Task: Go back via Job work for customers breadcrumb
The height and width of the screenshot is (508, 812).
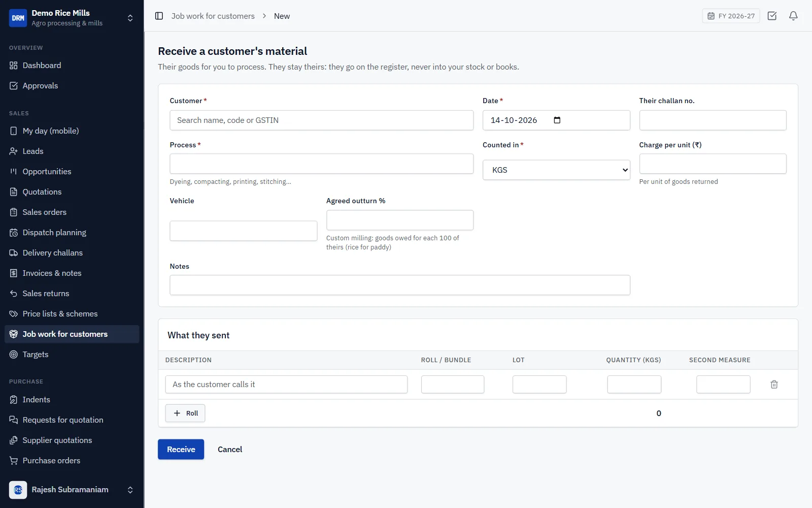Action: (213, 16)
